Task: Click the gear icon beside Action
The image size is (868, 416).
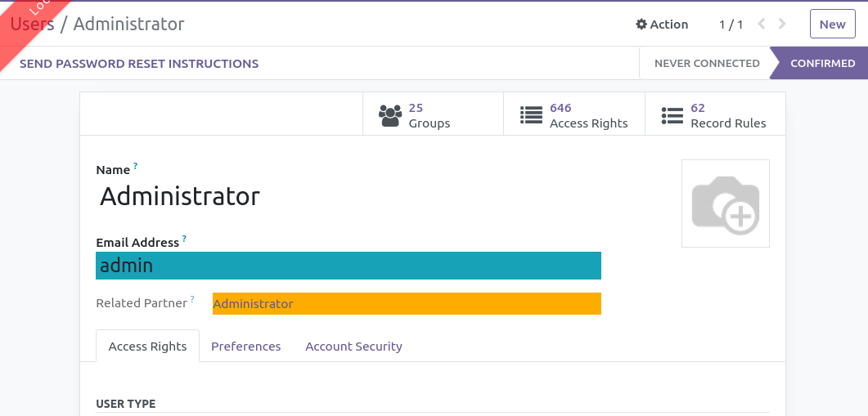Action: pyautogui.click(x=641, y=25)
